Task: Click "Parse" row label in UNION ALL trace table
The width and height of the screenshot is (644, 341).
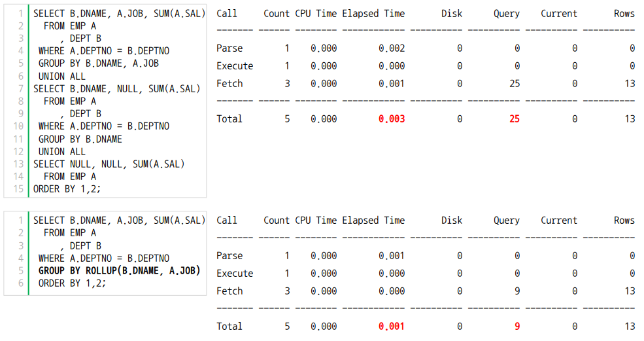Action: [x=229, y=48]
